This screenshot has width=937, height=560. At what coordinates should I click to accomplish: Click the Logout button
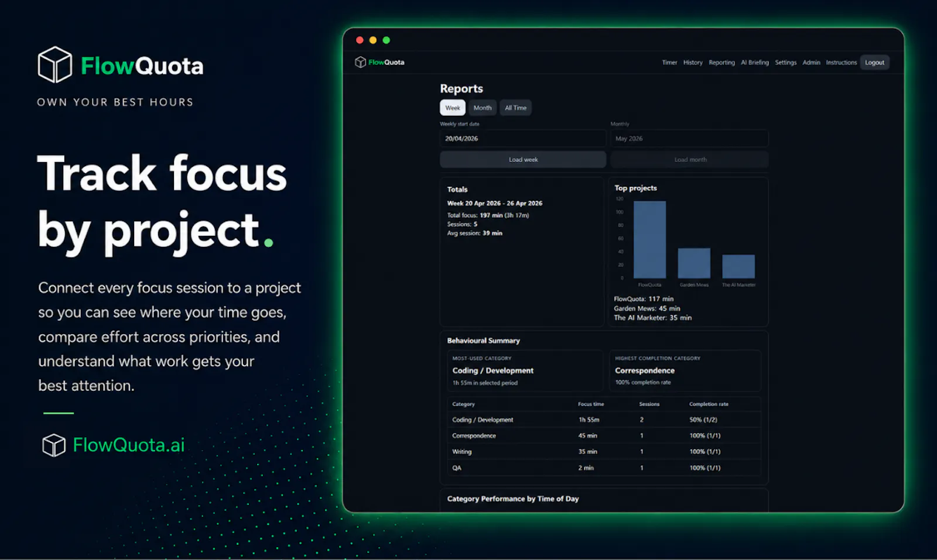[875, 63]
